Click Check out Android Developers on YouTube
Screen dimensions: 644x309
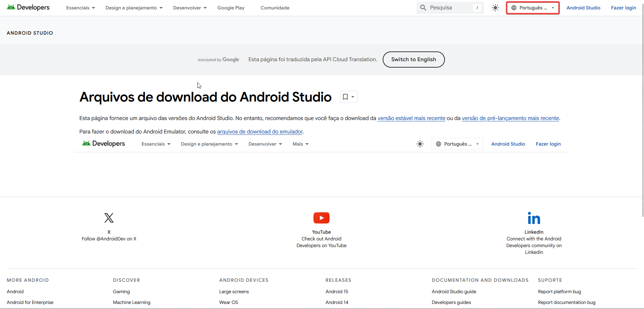coord(321,242)
